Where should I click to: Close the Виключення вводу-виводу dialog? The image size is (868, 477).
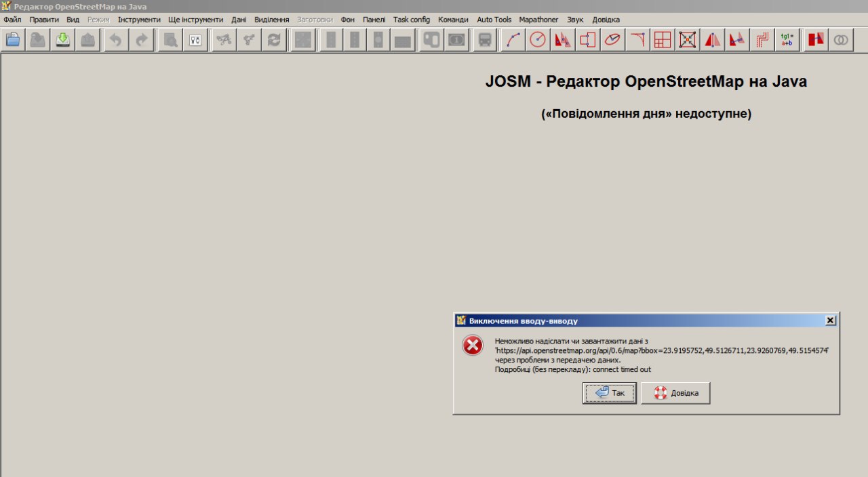click(x=830, y=320)
